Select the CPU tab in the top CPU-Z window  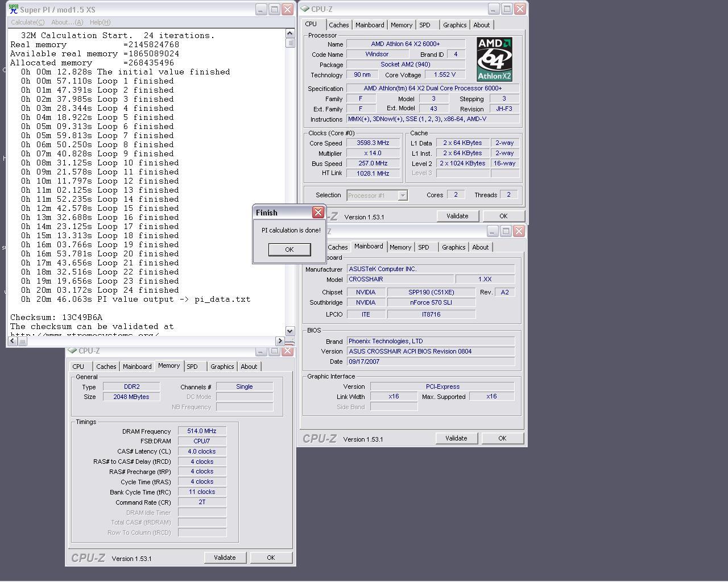coord(311,24)
